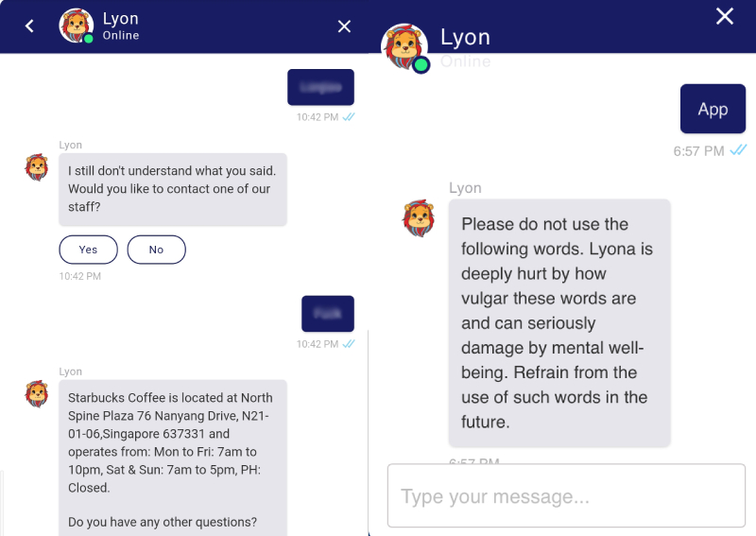Close the left chat window with X
This screenshot has width=756, height=536.
tap(344, 26)
